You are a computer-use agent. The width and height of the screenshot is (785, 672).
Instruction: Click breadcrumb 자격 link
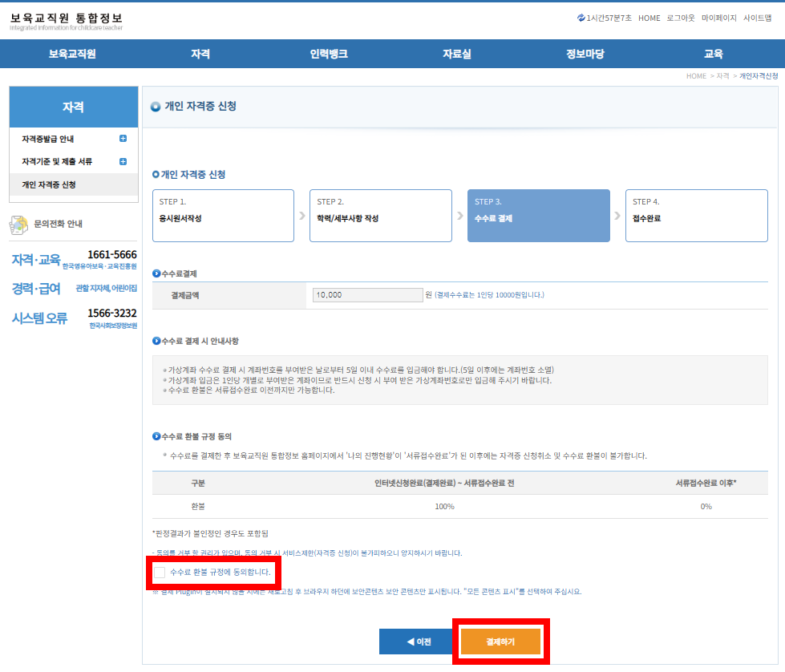pos(723,76)
